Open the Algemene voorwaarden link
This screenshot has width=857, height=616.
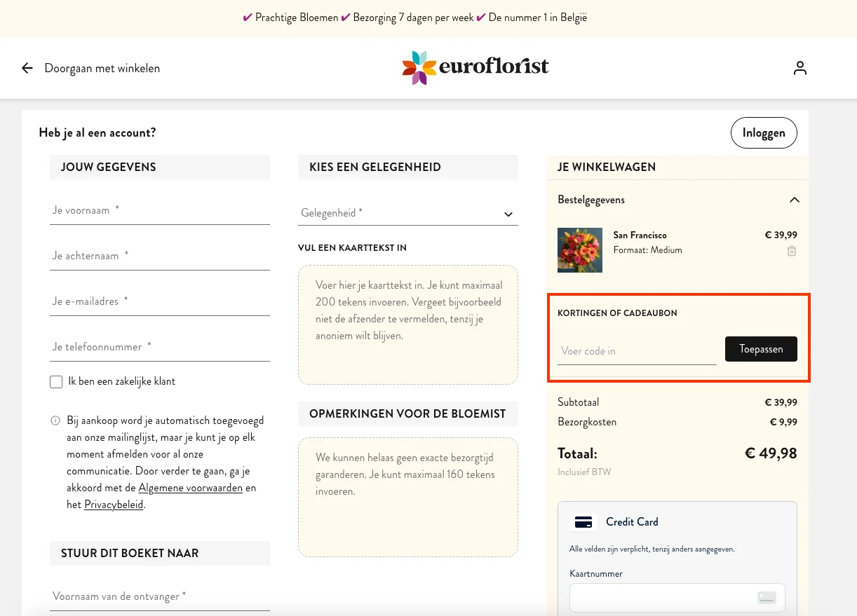190,487
